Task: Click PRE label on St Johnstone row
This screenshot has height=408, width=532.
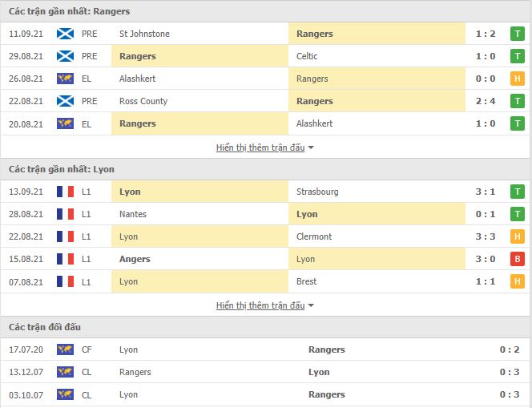Action: click(x=89, y=34)
